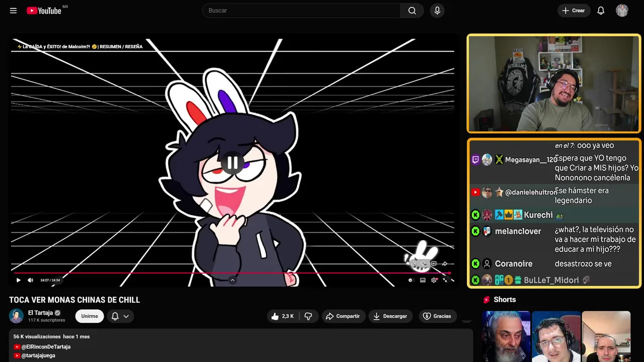Image resolution: width=644 pixels, height=362 pixels.
Task: Click the Kick icon beside melanclover
Action: click(x=475, y=231)
